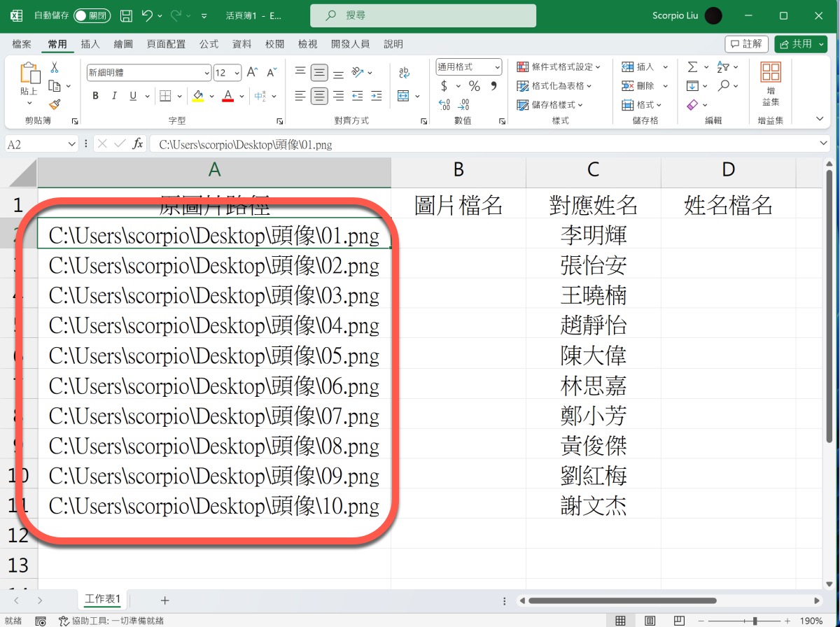Image resolution: width=840 pixels, height=627 pixels.
Task: Open the Share (共用) dropdown button
Action: (x=801, y=43)
